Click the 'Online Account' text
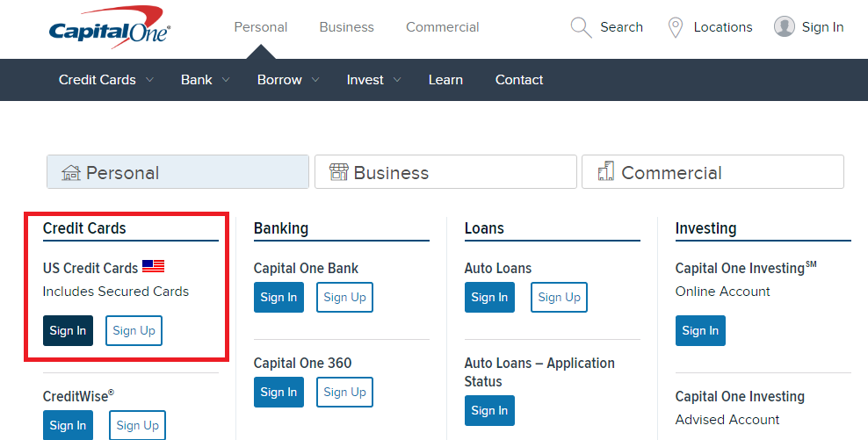The image size is (868, 440). (723, 291)
